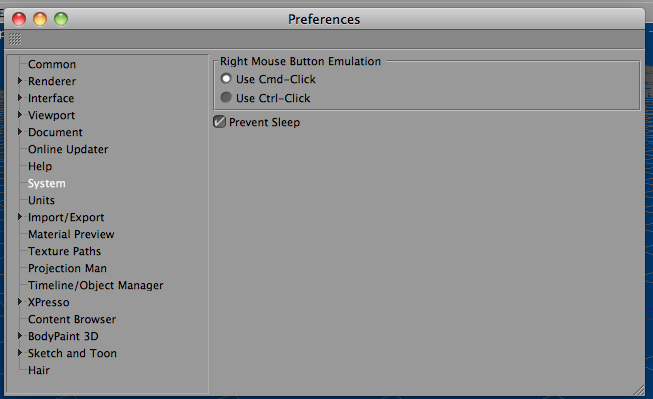Expand the Interface disclosure triangle
This screenshot has width=653, height=399.
(20, 98)
